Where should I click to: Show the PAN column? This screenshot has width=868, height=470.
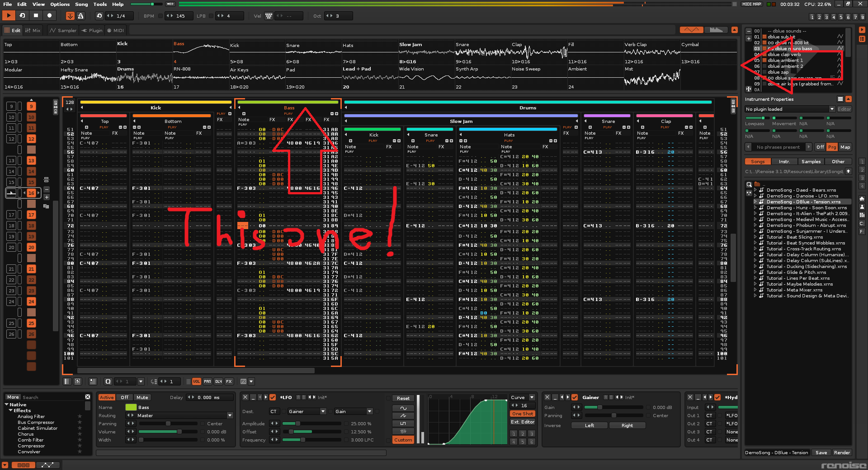point(207,381)
